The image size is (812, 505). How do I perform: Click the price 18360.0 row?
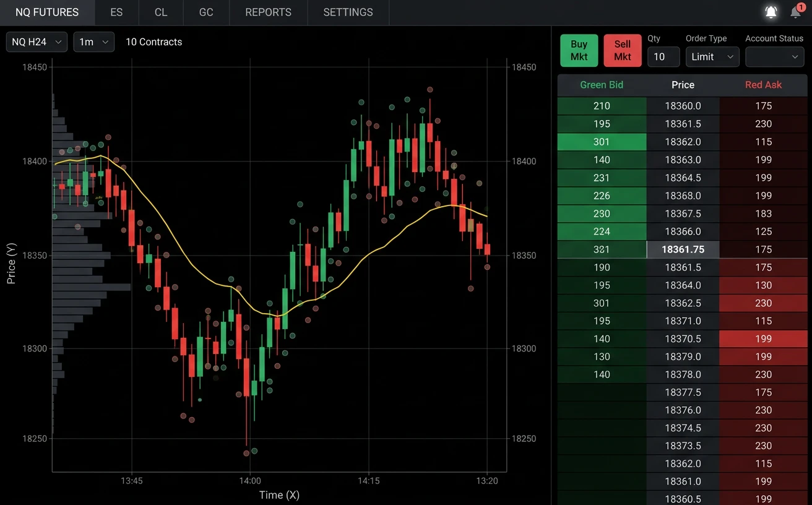pyautogui.click(x=683, y=106)
